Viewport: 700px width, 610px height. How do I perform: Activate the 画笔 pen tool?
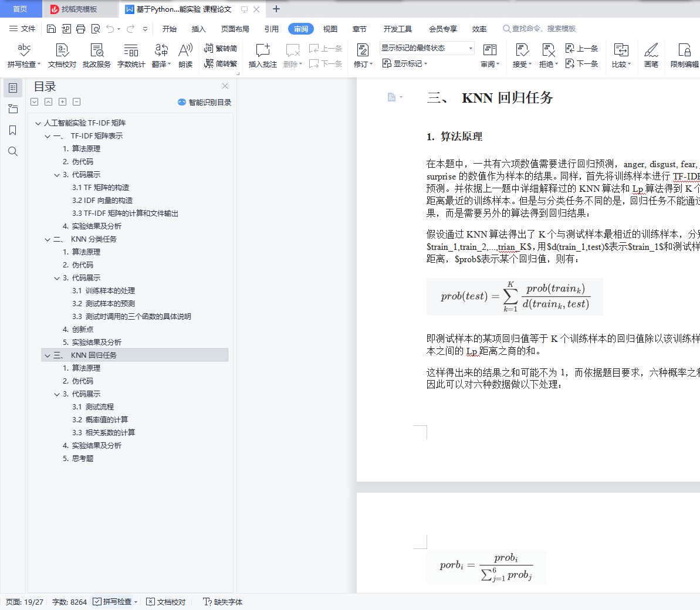tap(651, 55)
